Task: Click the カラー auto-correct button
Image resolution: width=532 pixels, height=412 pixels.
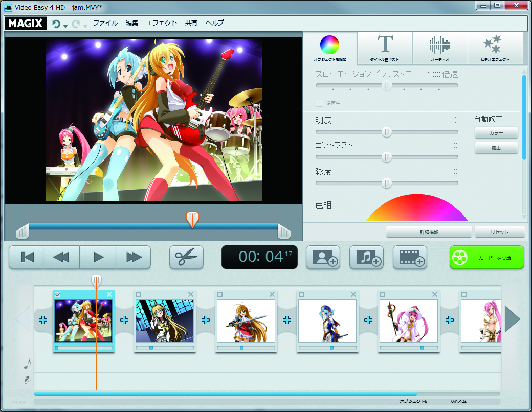Action: click(x=496, y=132)
